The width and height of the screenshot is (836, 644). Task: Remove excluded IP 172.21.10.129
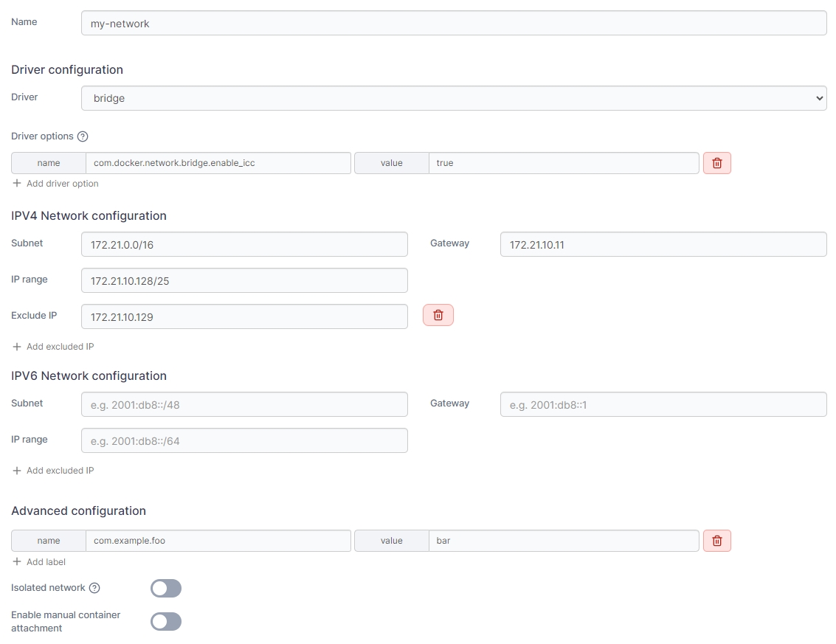(438, 316)
